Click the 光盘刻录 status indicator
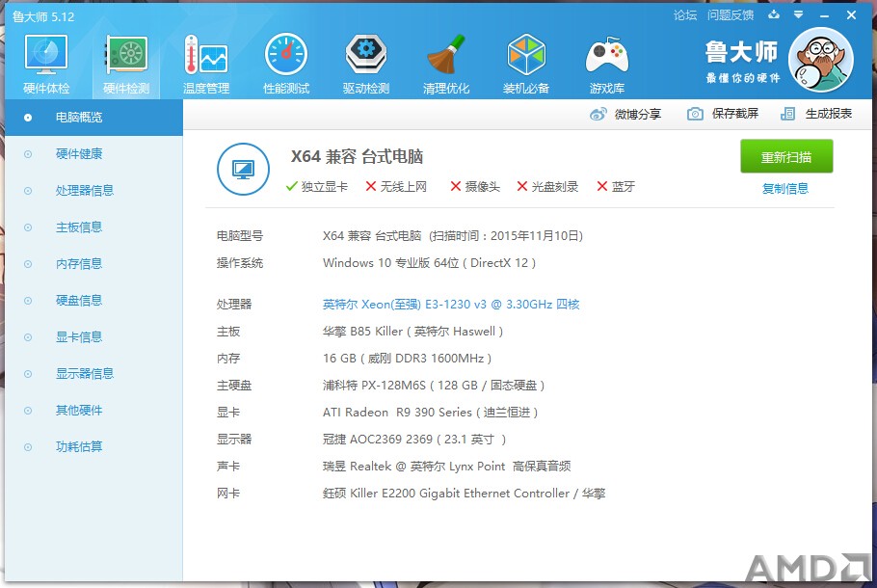Screen dimensions: 877x588 click(x=547, y=186)
